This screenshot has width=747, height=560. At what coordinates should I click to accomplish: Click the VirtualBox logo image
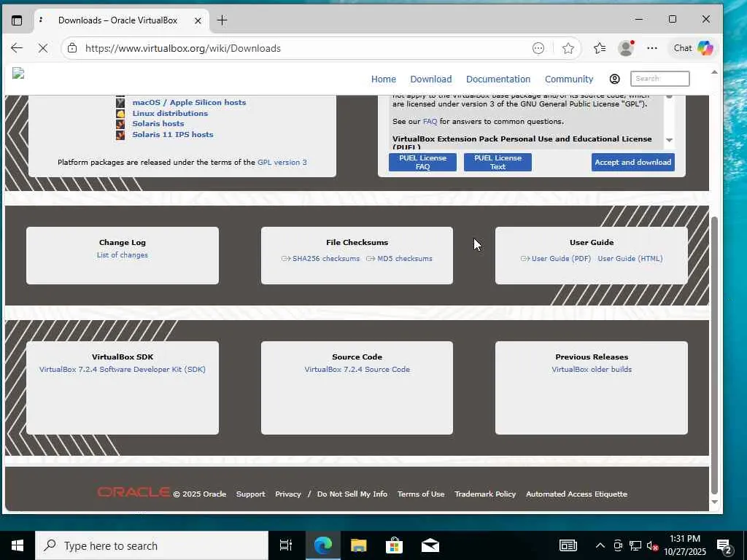pos(18,74)
